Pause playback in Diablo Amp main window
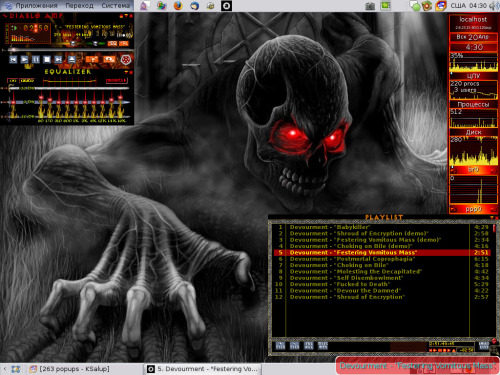The image size is (500, 375). pyautogui.click(x=36, y=60)
